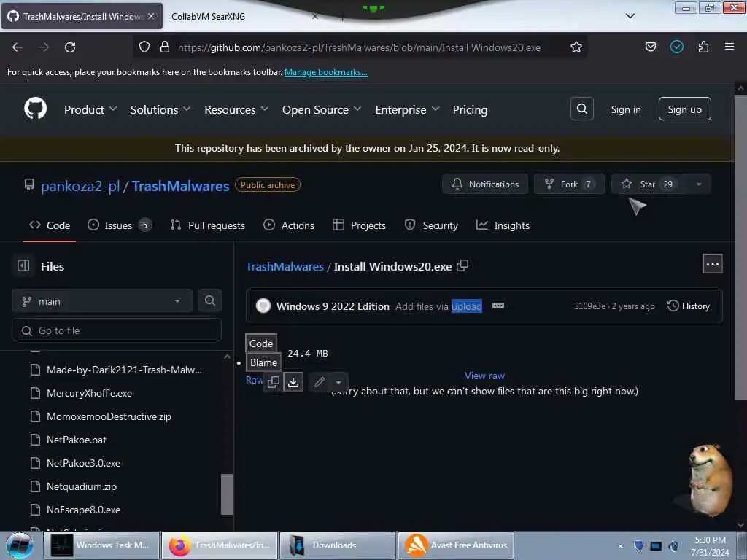Click the Sign in link
The height and width of the screenshot is (560, 747).
pos(626,109)
